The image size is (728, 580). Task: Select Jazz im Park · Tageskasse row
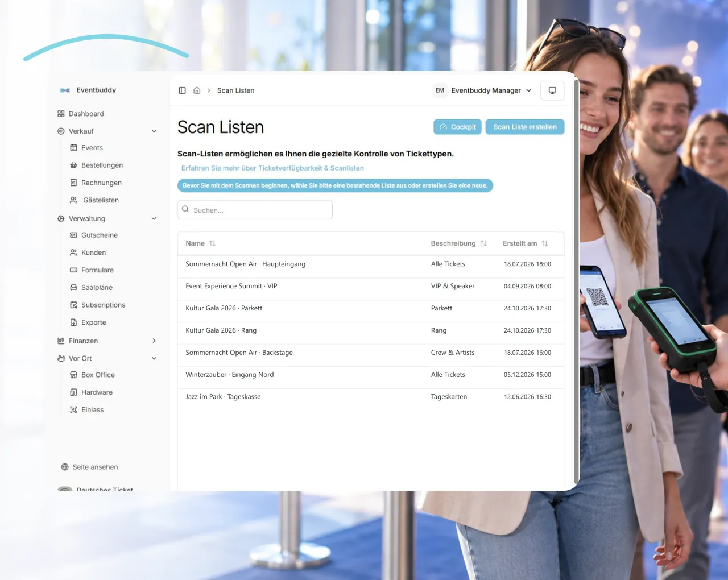tap(371, 397)
